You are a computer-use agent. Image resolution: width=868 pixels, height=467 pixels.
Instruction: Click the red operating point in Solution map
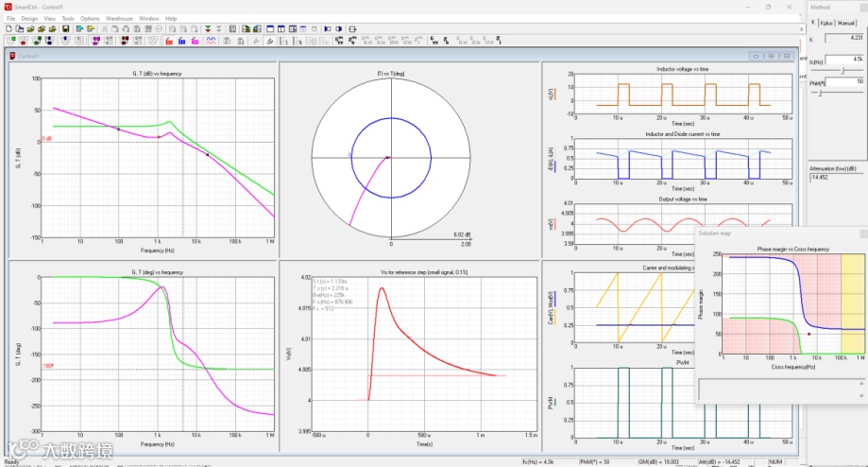click(808, 334)
